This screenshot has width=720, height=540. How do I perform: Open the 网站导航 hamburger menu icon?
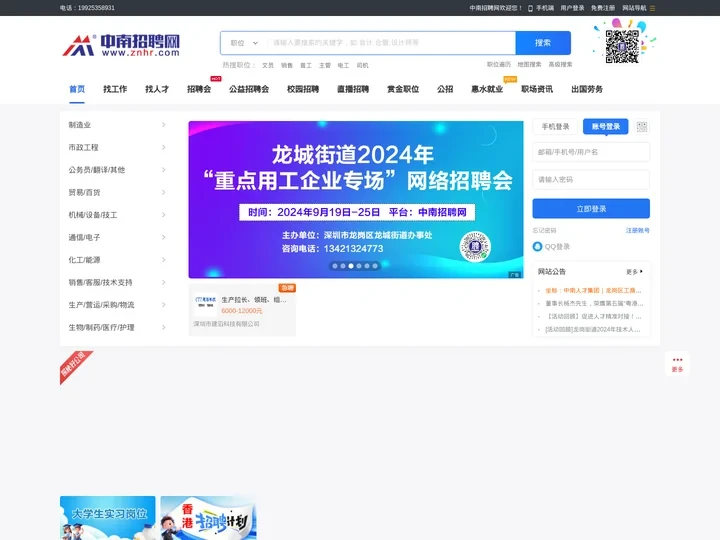pos(652,8)
